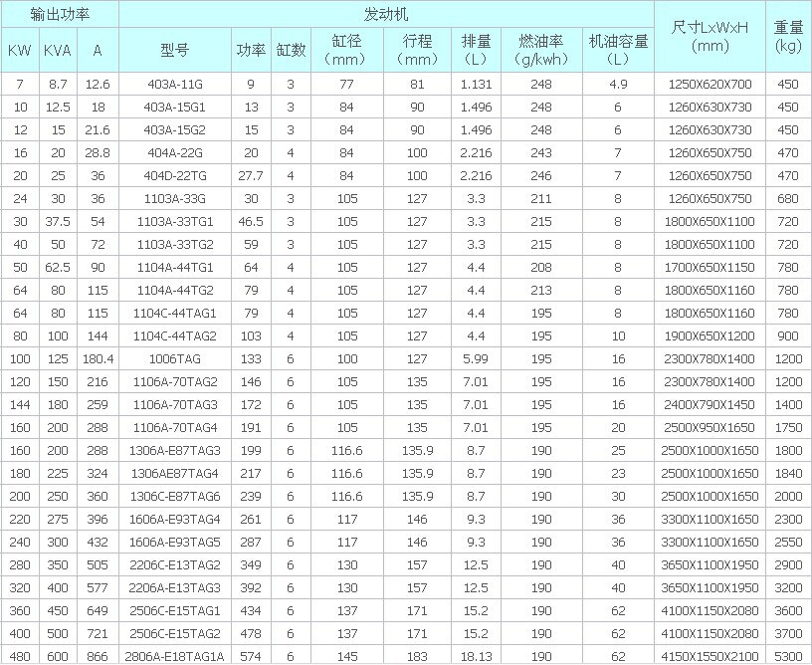Click oil capacity cell 23
This screenshot has height=665, width=812.
pos(618,473)
